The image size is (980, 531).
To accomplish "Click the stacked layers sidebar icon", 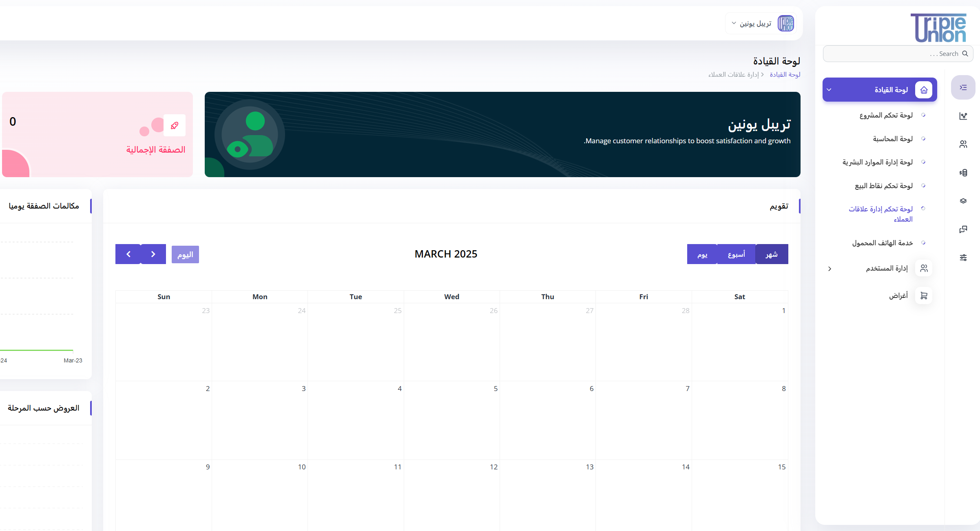I will (963, 201).
